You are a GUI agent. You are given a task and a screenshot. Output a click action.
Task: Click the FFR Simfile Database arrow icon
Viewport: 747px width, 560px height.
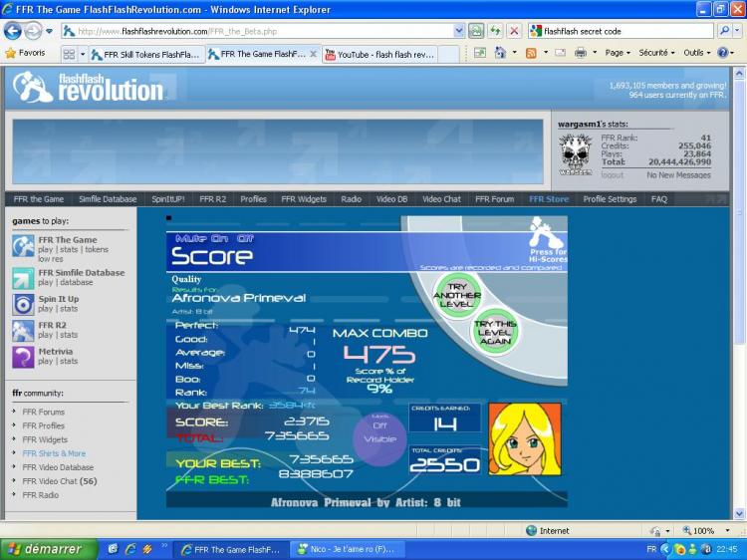pyautogui.click(x=23, y=278)
